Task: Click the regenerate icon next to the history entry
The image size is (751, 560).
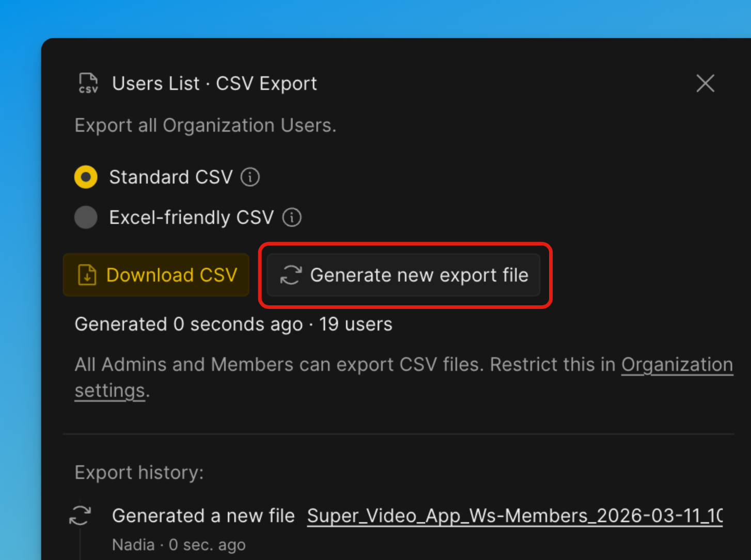Action: click(81, 515)
